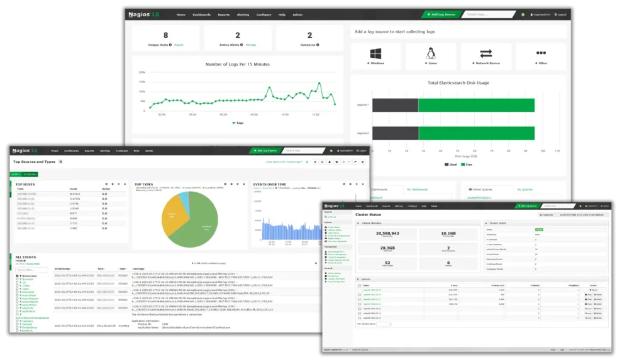Click Add Log Source in top dashboard window
Image resolution: width=644 pixels, height=362 pixels.
441,14
